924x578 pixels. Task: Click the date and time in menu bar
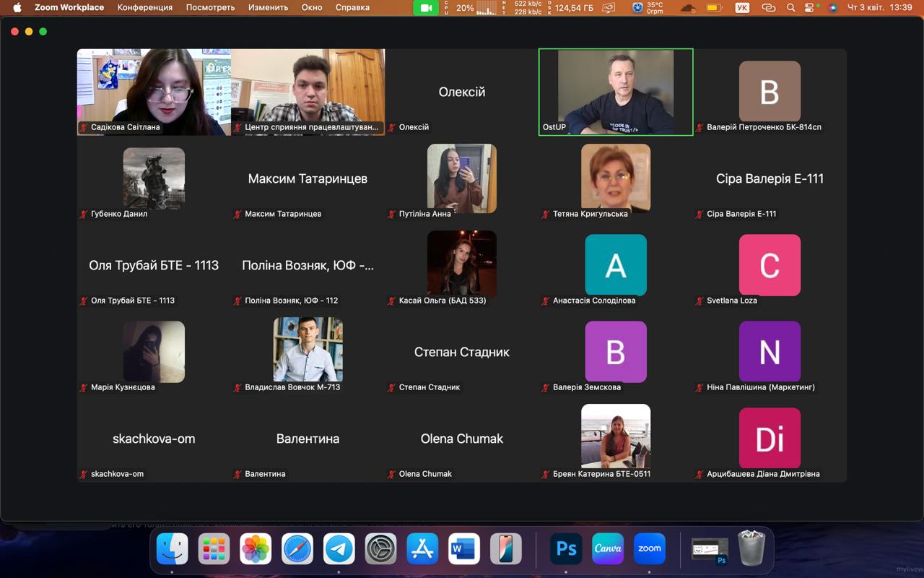[x=880, y=8]
